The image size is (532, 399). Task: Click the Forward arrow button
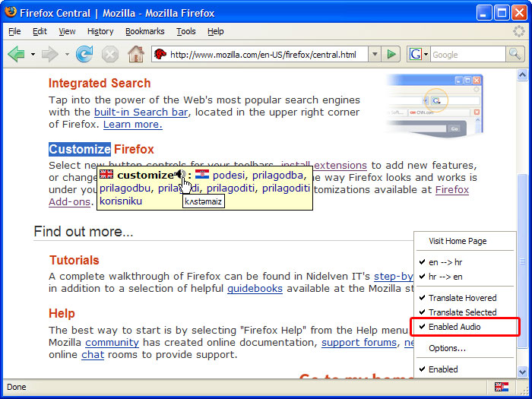click(50, 54)
